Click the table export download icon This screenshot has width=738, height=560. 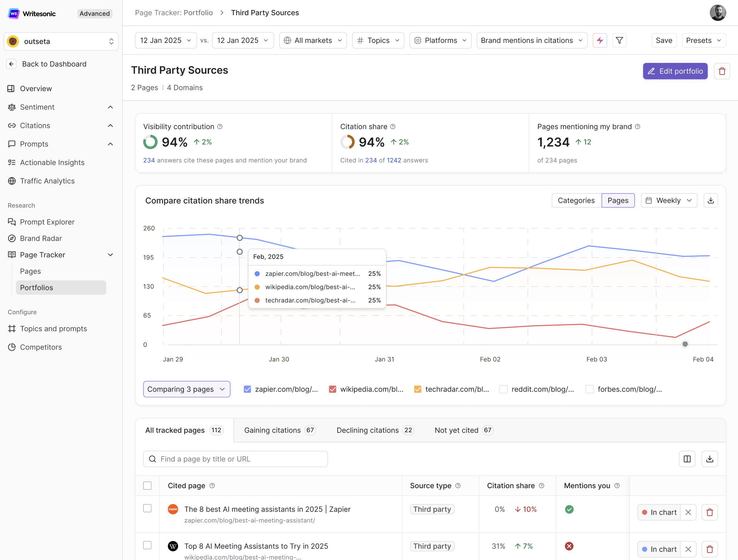[x=709, y=459]
